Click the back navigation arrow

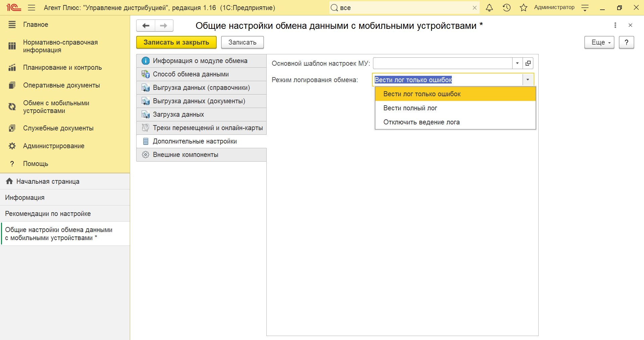(x=146, y=25)
